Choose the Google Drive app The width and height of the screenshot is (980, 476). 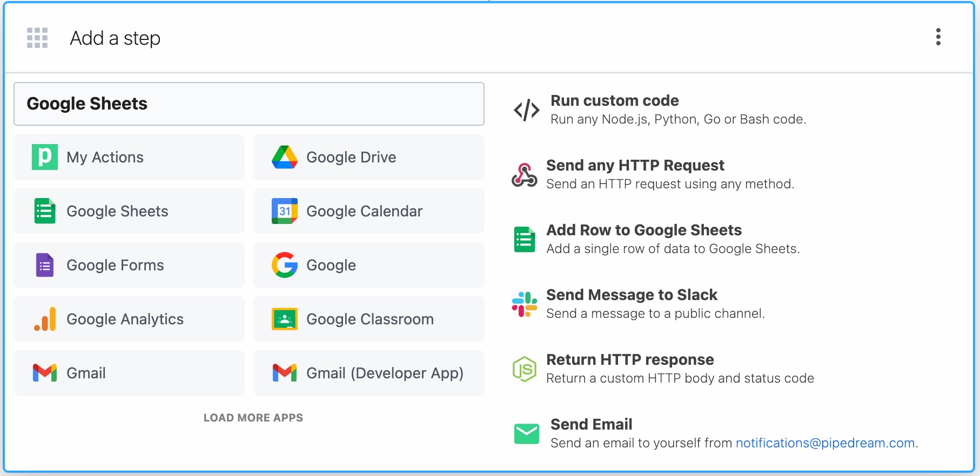[x=368, y=157]
